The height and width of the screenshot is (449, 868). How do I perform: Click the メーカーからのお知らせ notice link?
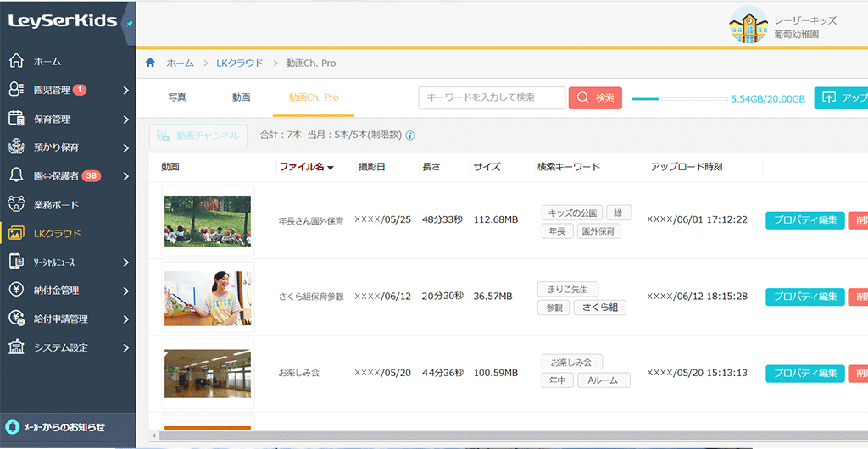tap(64, 427)
